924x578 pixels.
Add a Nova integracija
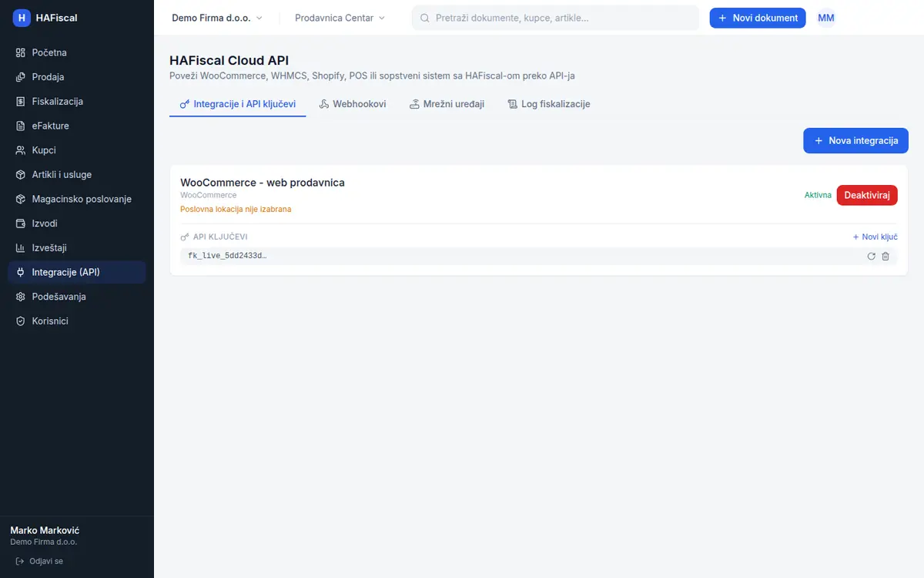tap(855, 140)
